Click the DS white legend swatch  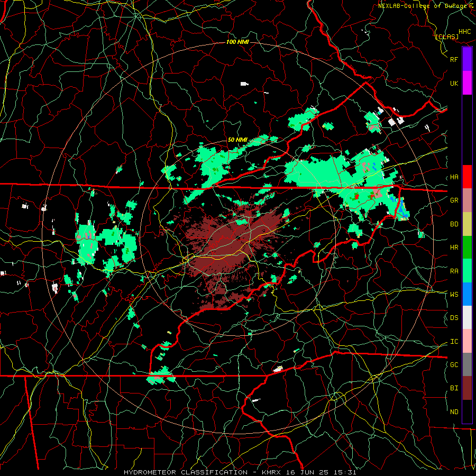467,317
